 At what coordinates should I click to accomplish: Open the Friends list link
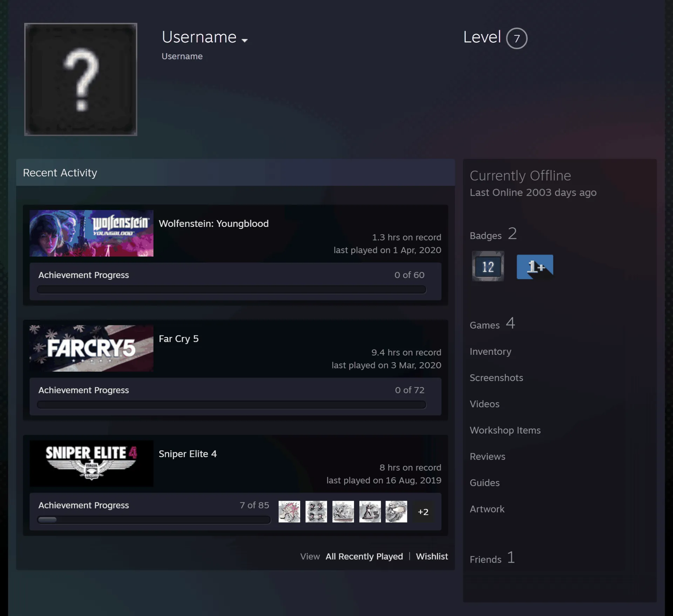[x=492, y=558]
